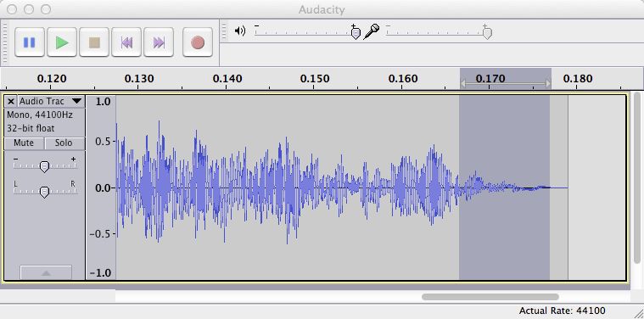The image size is (644, 319).
Task: Stop playback with the square Stop button
Action: (x=94, y=42)
